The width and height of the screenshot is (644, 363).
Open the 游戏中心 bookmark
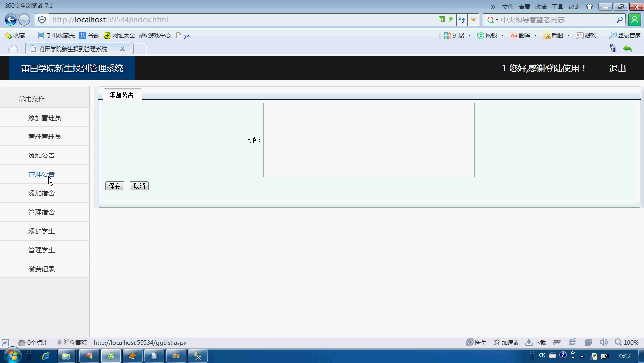155,35
